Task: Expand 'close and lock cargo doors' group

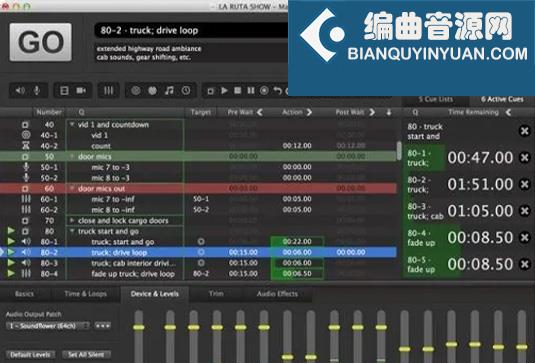Action: point(72,220)
